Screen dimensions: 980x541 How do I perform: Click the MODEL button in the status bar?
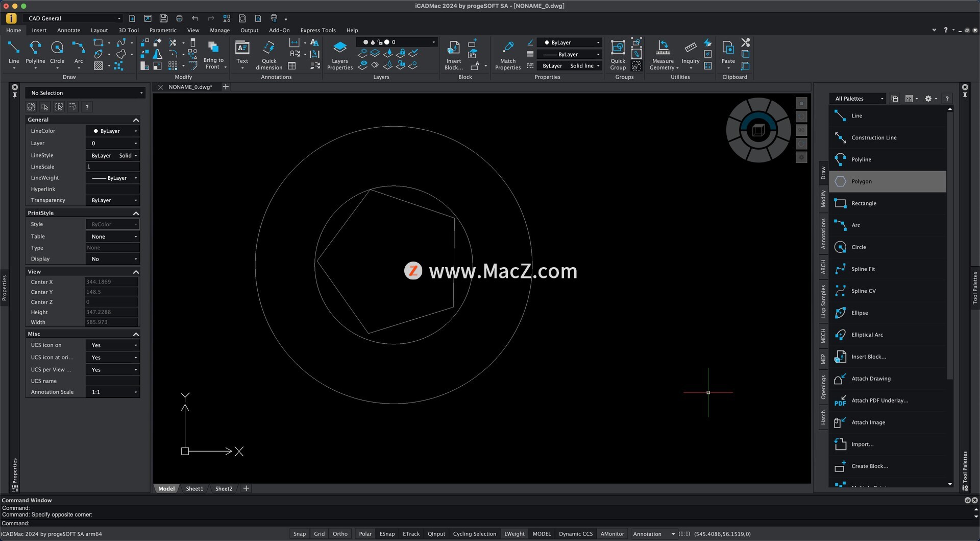pyautogui.click(x=542, y=534)
